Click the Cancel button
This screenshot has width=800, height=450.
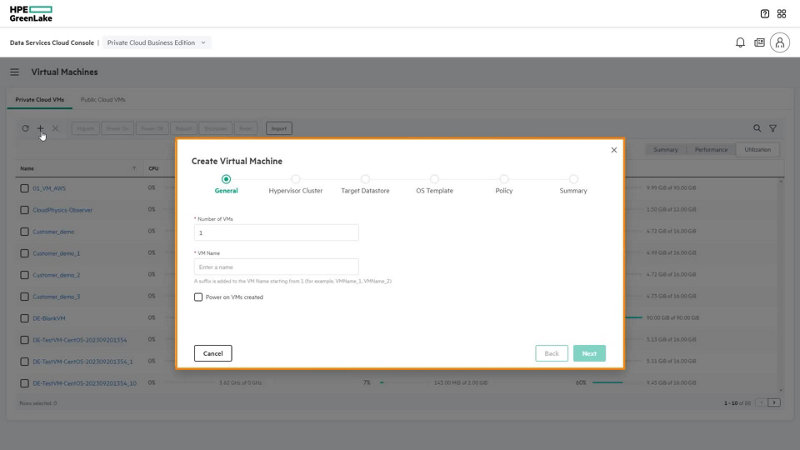213,353
